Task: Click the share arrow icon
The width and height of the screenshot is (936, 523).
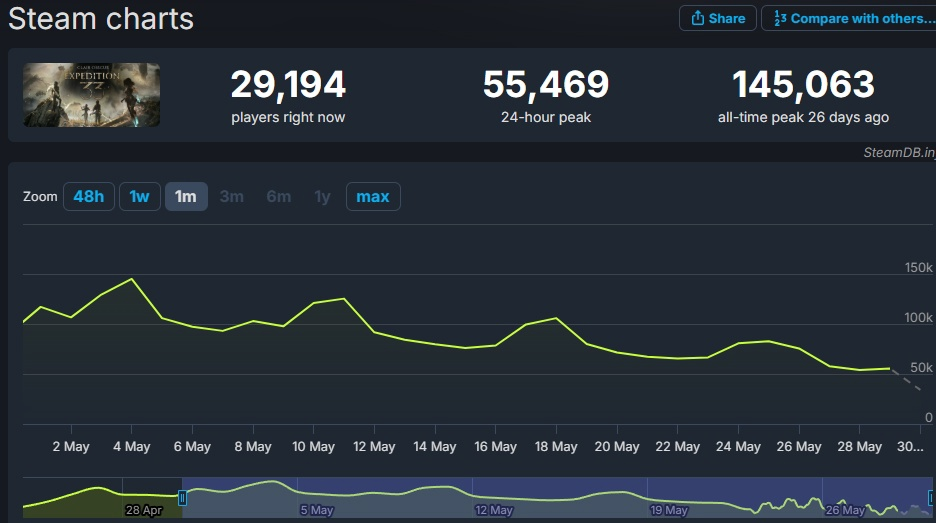Action: click(x=697, y=18)
